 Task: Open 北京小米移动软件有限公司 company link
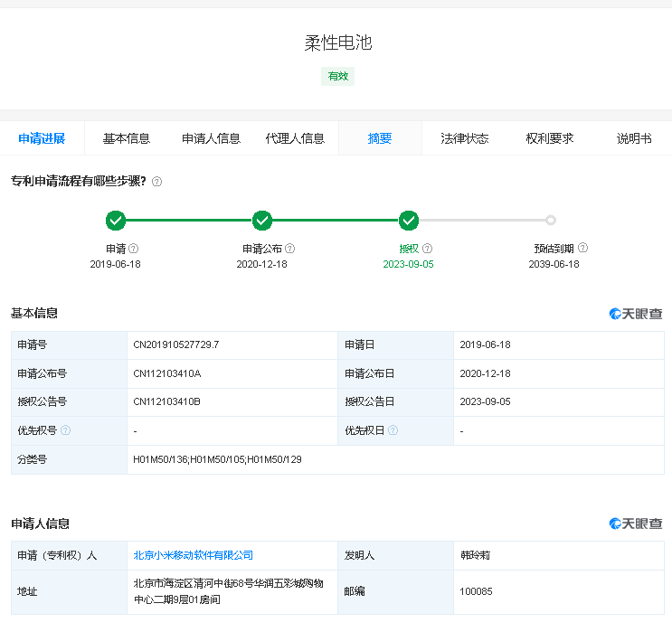tap(194, 555)
